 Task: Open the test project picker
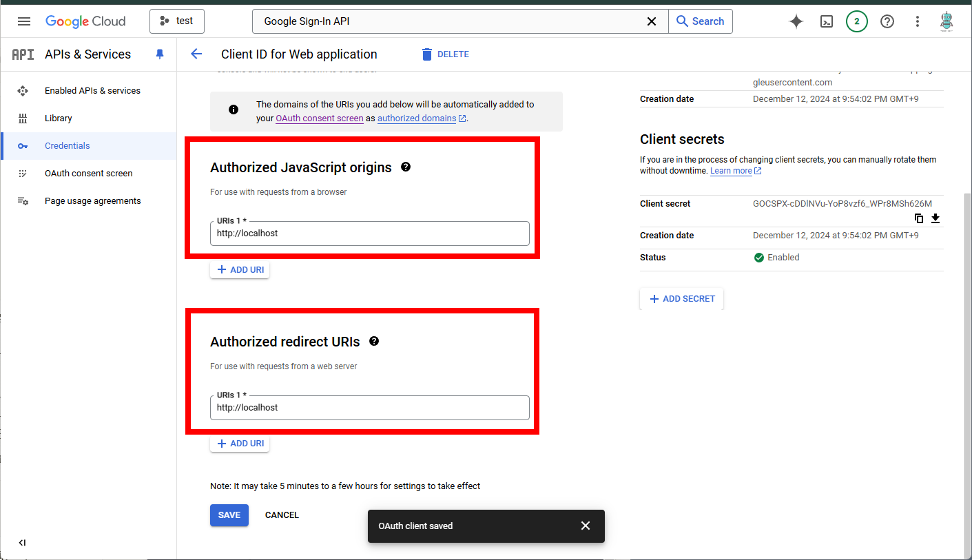(177, 21)
